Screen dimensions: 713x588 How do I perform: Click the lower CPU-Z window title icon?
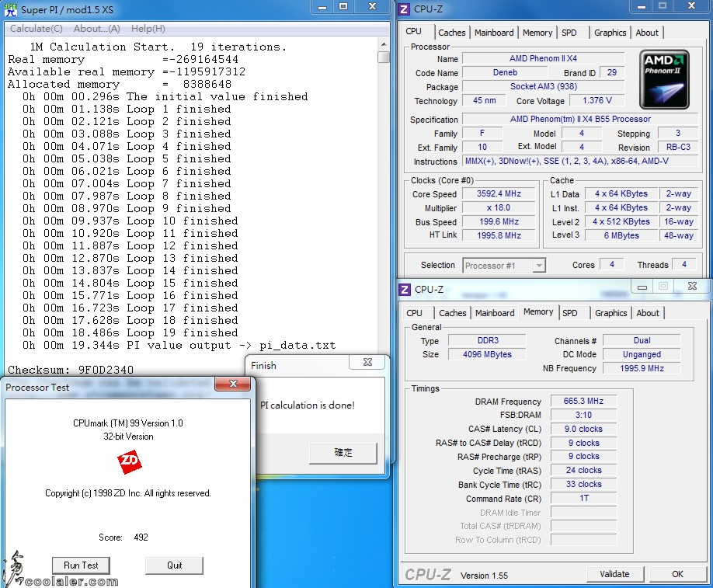click(x=405, y=289)
